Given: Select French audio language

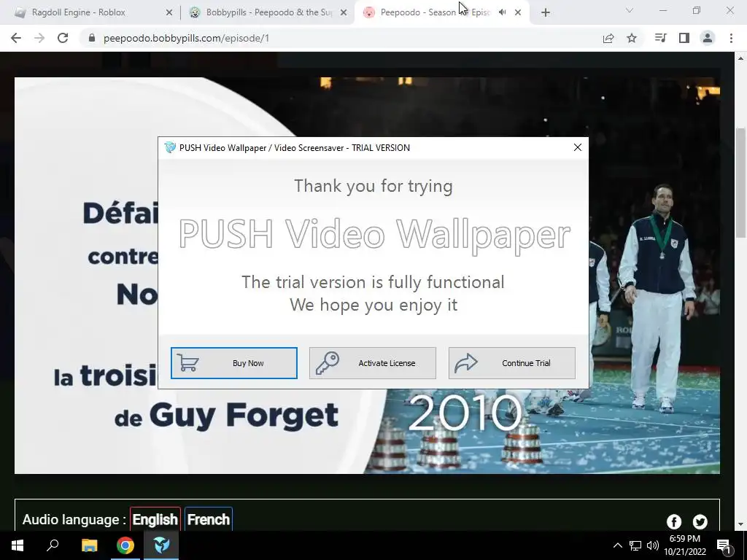Looking at the screenshot, I should pyautogui.click(x=208, y=519).
